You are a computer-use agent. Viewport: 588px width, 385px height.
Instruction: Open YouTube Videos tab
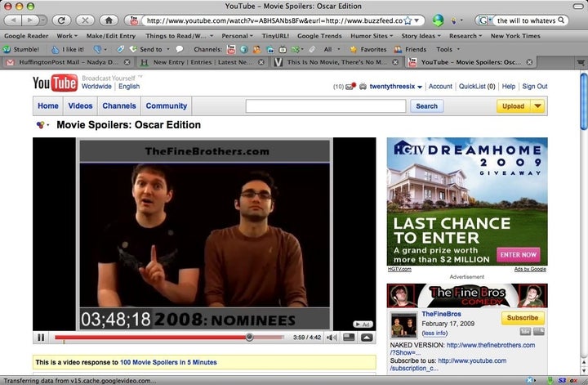pos(80,105)
